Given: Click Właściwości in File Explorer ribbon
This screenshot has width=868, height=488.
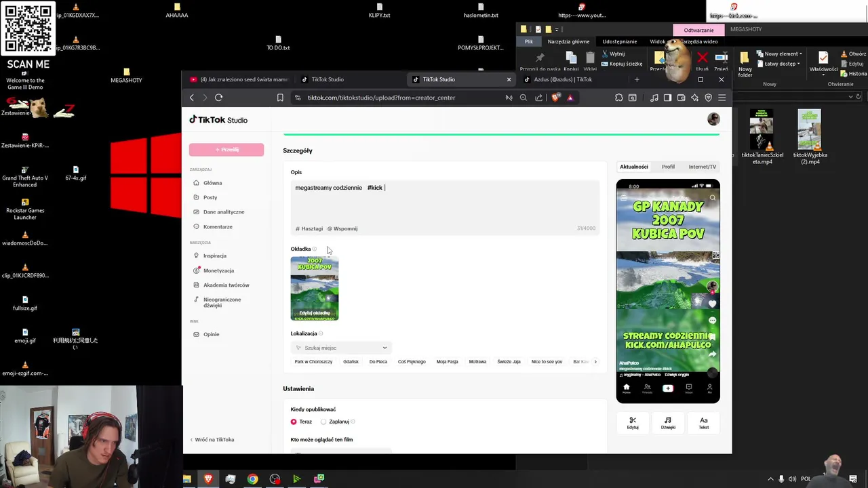Looking at the screenshot, I should (823, 62).
